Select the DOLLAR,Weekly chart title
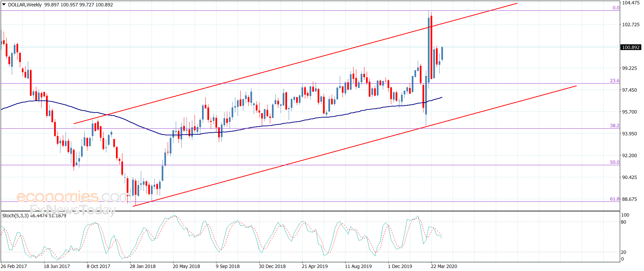 (25, 5)
